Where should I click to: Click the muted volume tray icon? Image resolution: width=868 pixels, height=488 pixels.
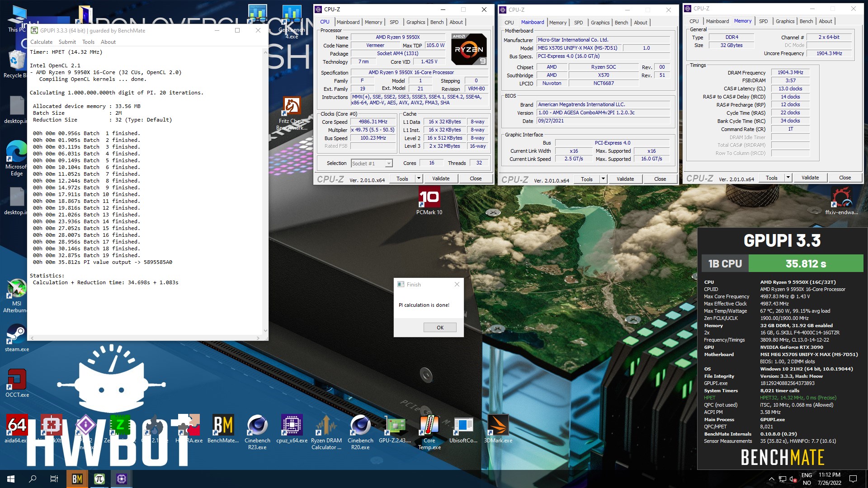coord(793,479)
